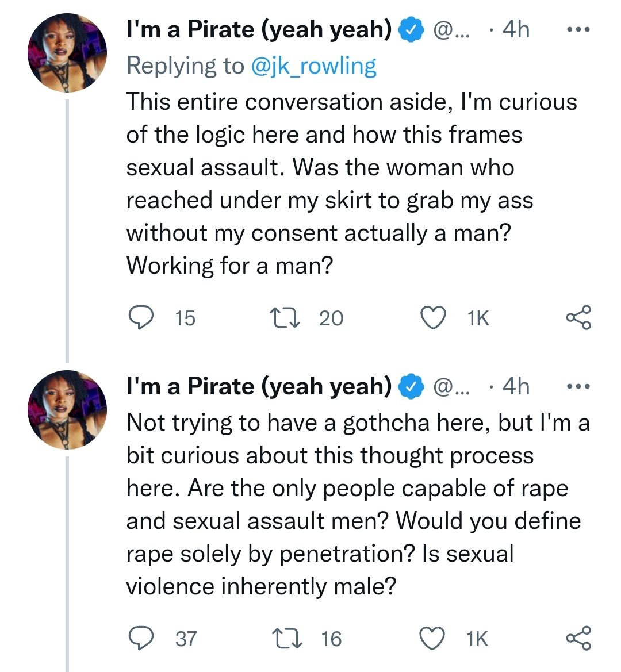The height and width of the screenshot is (672, 621).
Task: Click the first tweet's truncated @ handle
Action: coord(451,29)
